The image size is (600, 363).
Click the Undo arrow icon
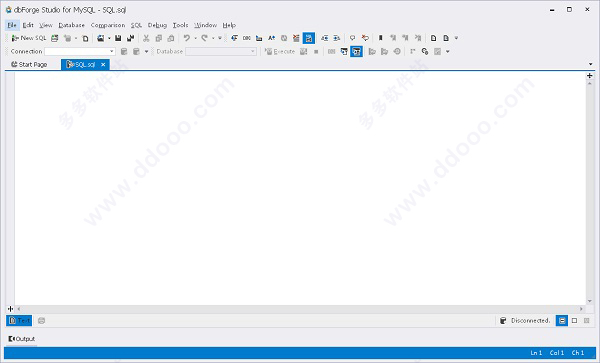tap(187, 38)
